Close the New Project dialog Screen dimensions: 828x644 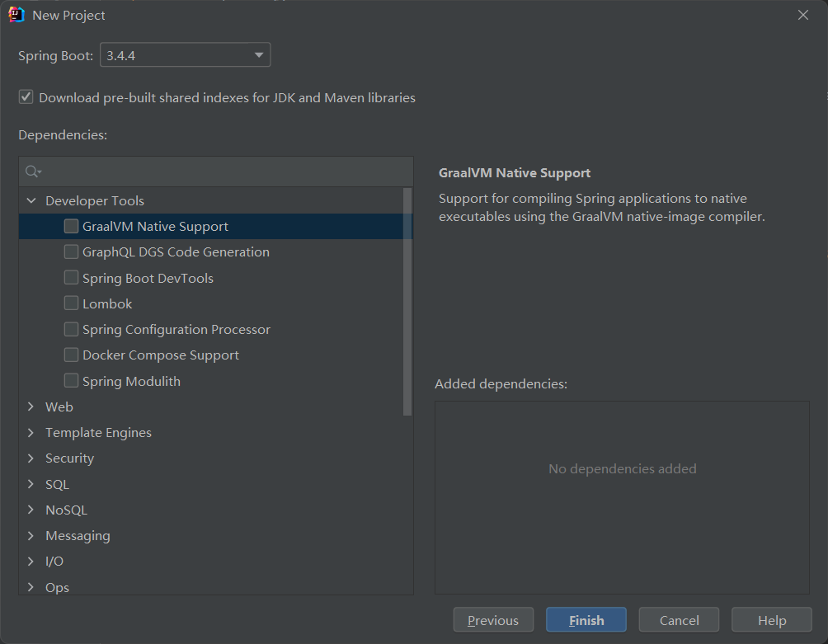(803, 15)
